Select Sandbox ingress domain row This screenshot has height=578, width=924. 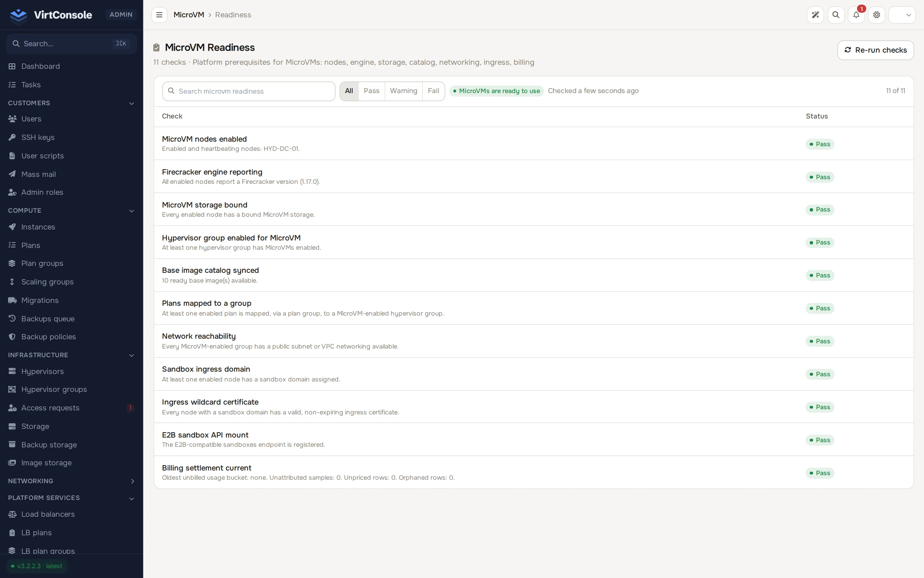click(x=534, y=374)
